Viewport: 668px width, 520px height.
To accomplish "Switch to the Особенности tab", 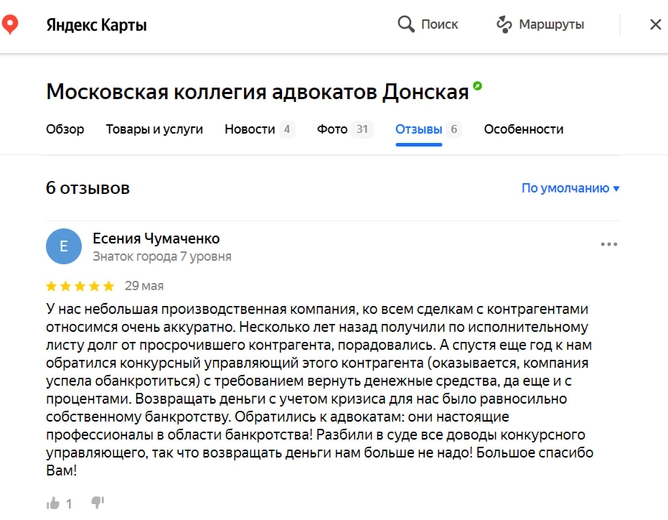I will [523, 129].
